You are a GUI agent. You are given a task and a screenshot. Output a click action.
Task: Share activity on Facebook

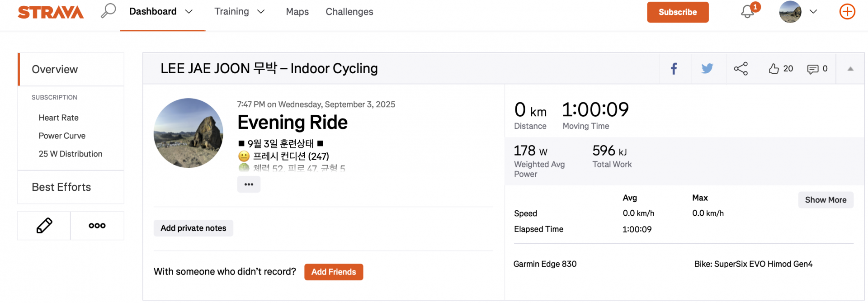674,69
